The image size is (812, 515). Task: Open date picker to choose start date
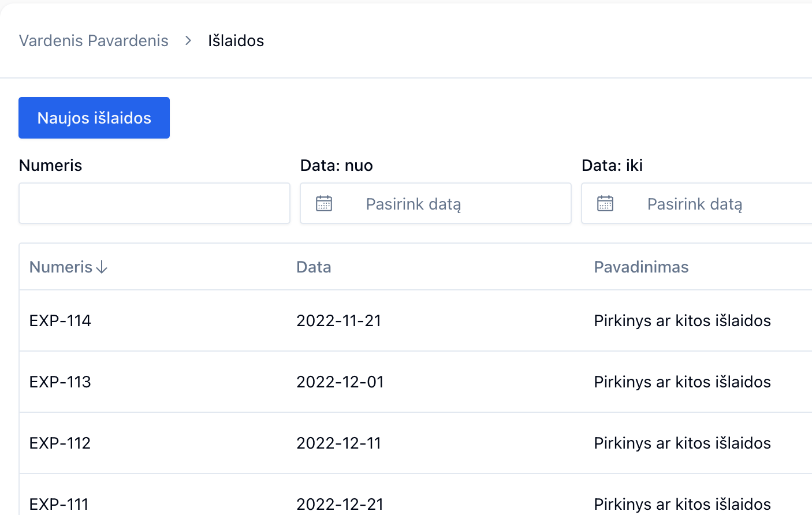tap(435, 203)
